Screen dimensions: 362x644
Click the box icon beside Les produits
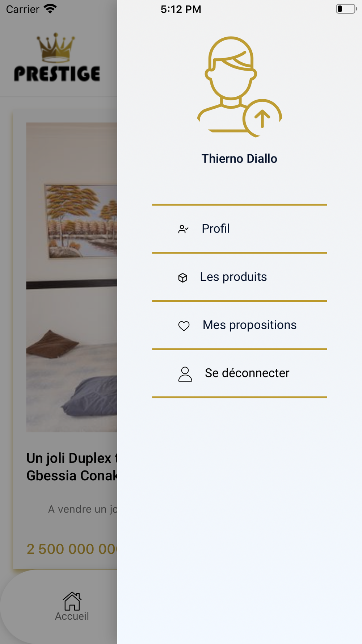183,277
